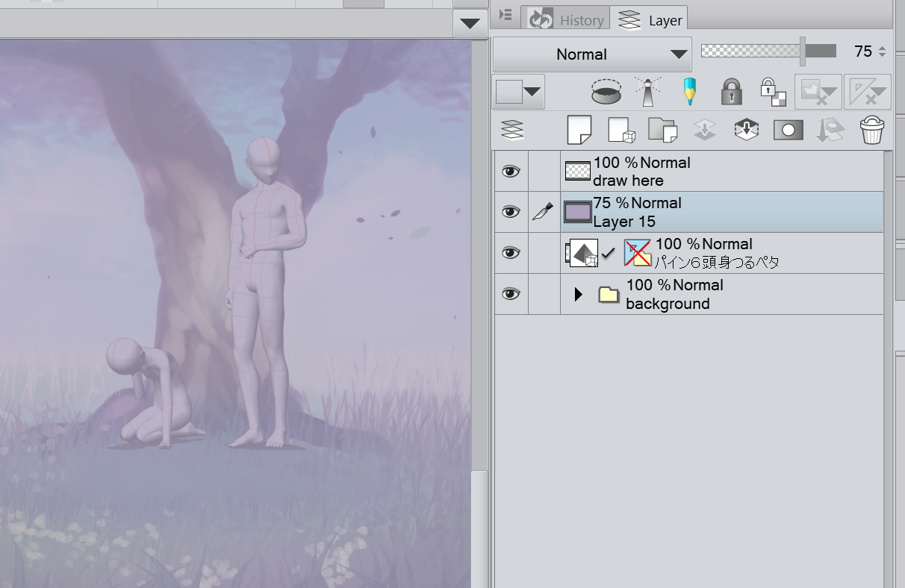Click the background folder icon
The image size is (905, 588).
click(609, 295)
